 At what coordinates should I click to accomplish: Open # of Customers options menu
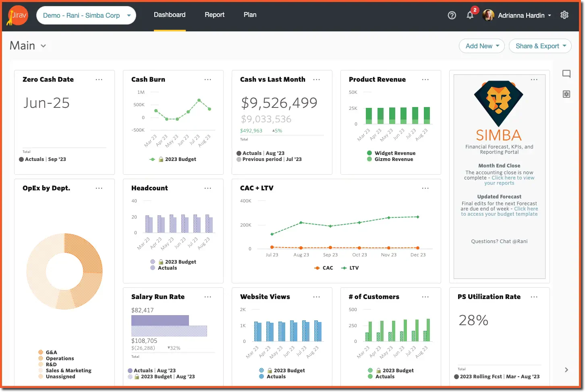(x=425, y=297)
